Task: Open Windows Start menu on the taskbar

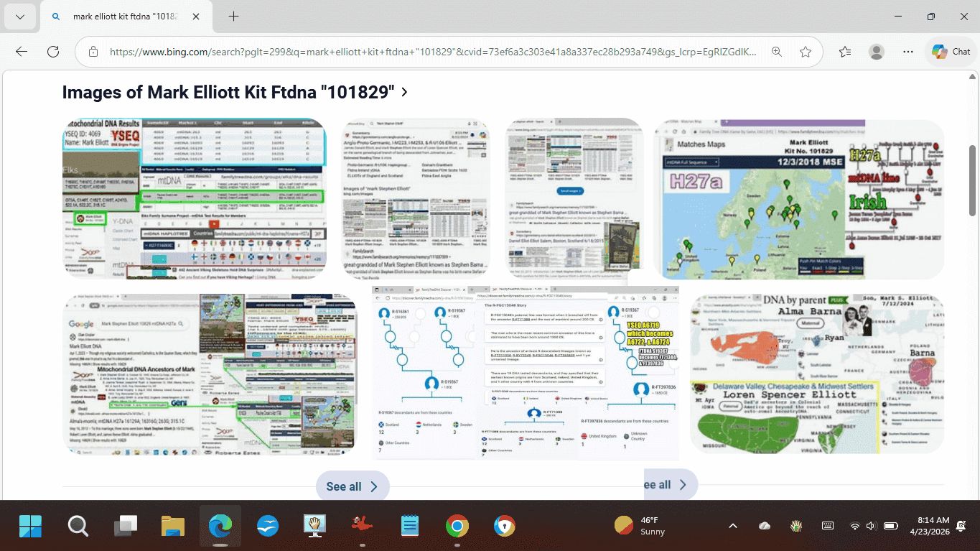Action: click(x=30, y=527)
